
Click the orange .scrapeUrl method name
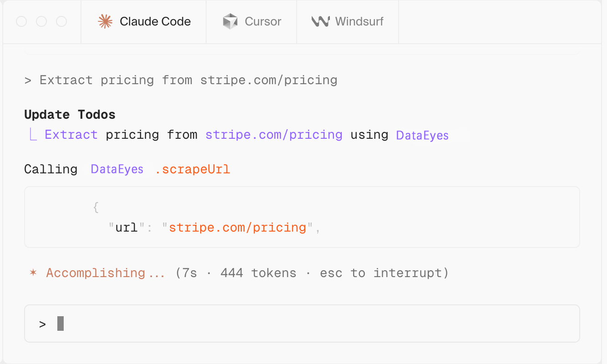click(x=192, y=169)
